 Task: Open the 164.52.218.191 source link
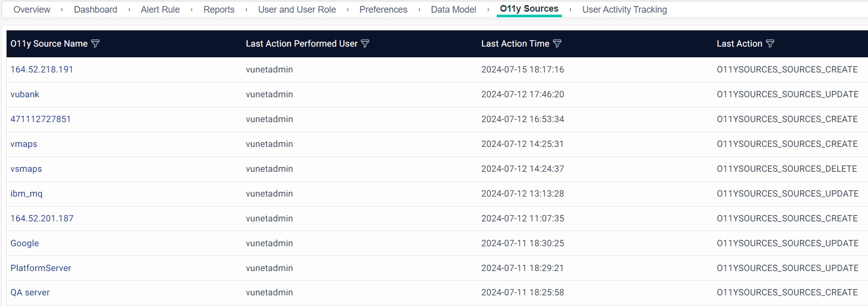coord(42,69)
